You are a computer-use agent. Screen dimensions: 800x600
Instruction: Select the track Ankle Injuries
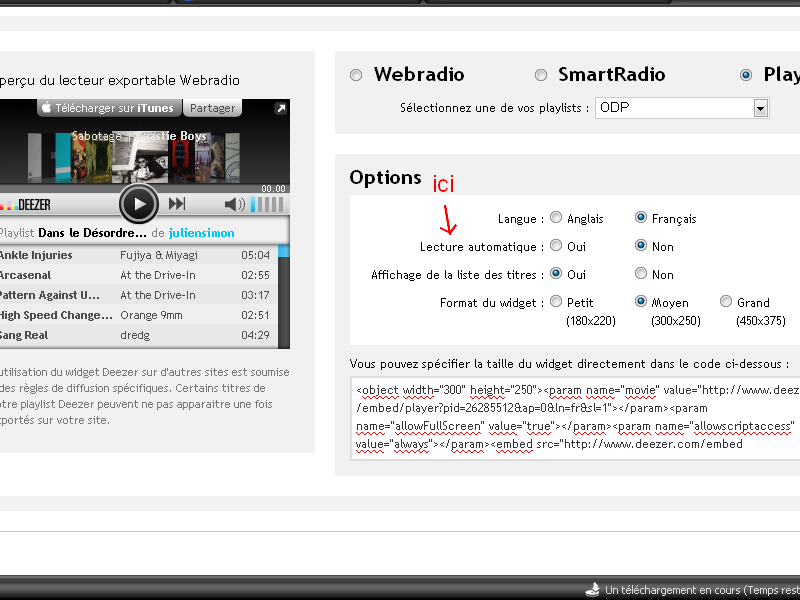point(36,255)
